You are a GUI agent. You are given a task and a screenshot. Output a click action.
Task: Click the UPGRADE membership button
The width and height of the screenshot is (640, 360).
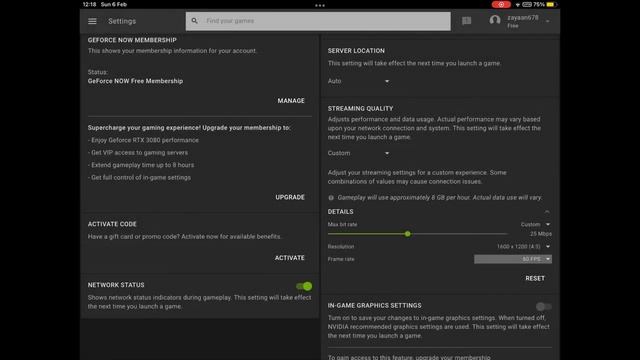point(290,197)
